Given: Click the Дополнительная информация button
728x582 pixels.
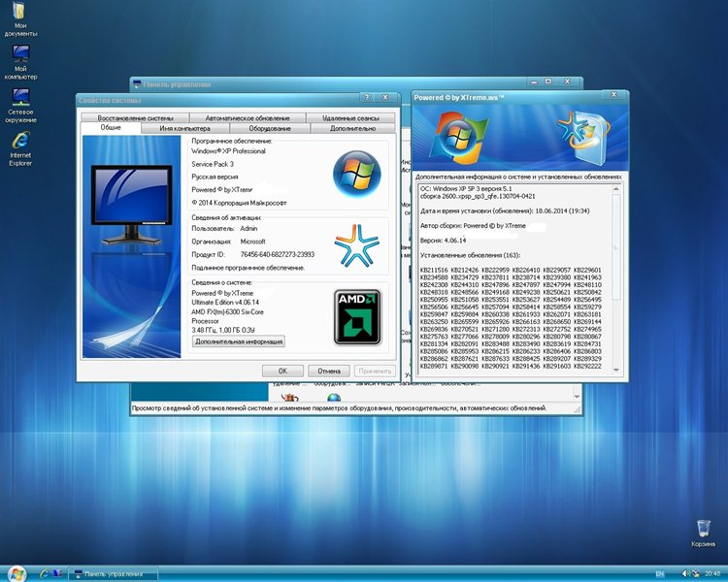Looking at the screenshot, I should 239,341.
